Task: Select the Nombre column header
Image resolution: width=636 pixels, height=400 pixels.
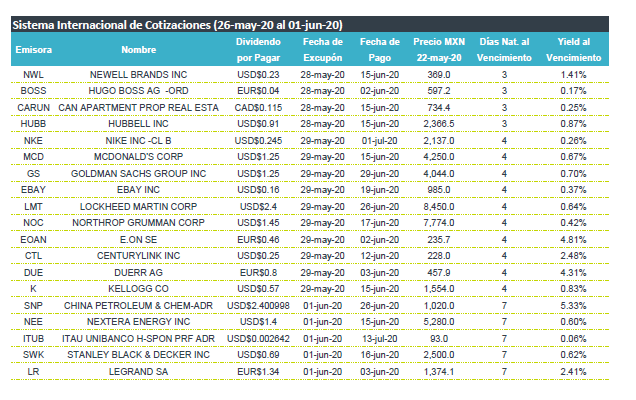Action: point(138,50)
